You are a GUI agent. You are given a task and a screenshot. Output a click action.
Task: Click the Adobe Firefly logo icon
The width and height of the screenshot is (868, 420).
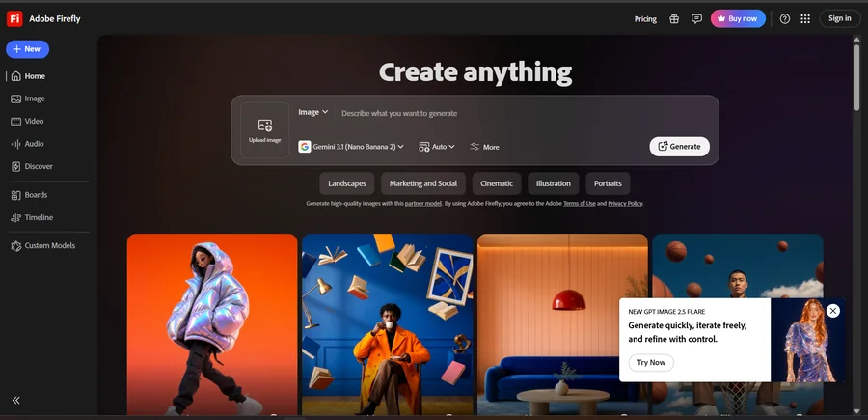tap(14, 19)
